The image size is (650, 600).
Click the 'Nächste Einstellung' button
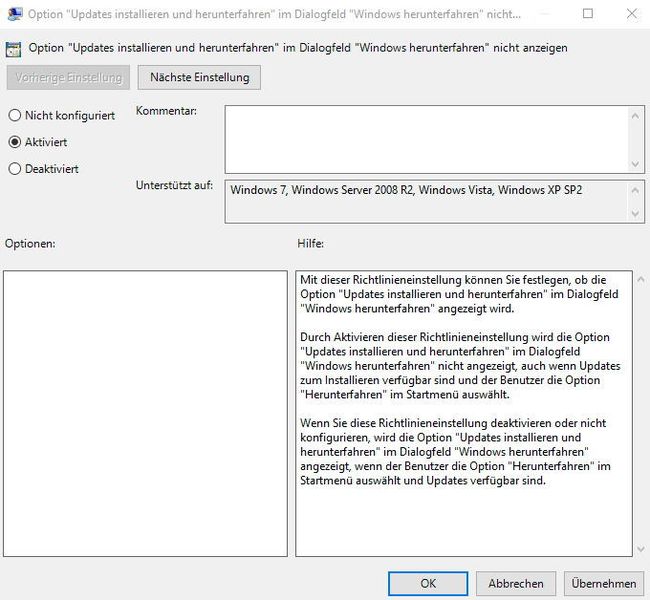click(x=199, y=77)
